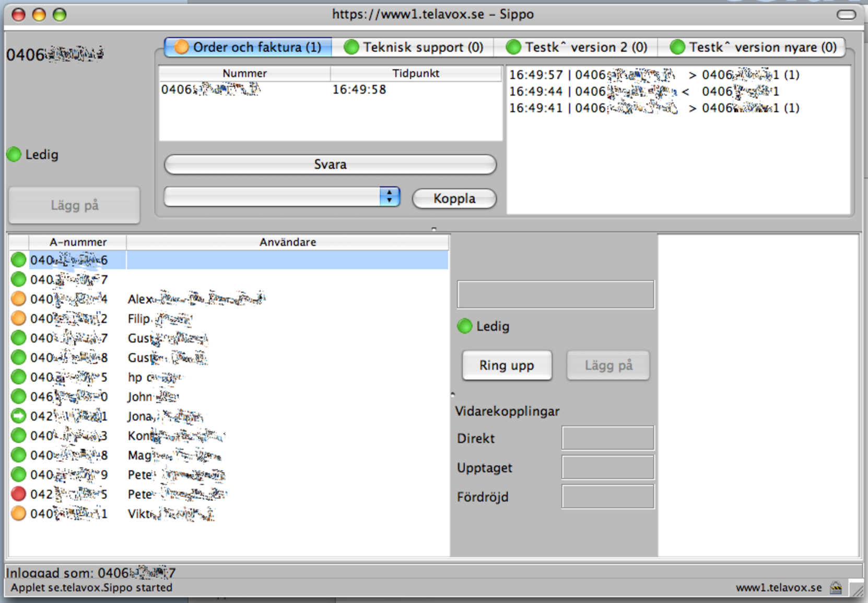Click the toolbar toggle pill in title bar
The width and height of the screenshot is (868, 603).
(x=846, y=15)
